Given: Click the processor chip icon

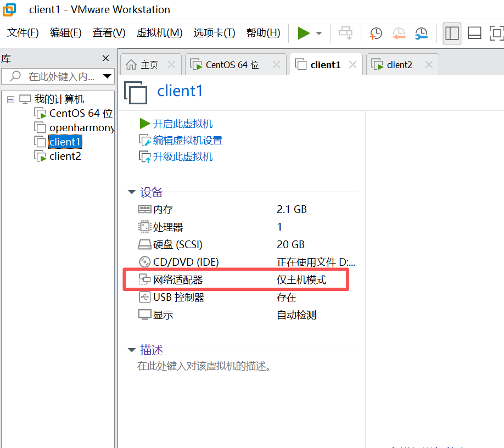Looking at the screenshot, I should point(144,227).
